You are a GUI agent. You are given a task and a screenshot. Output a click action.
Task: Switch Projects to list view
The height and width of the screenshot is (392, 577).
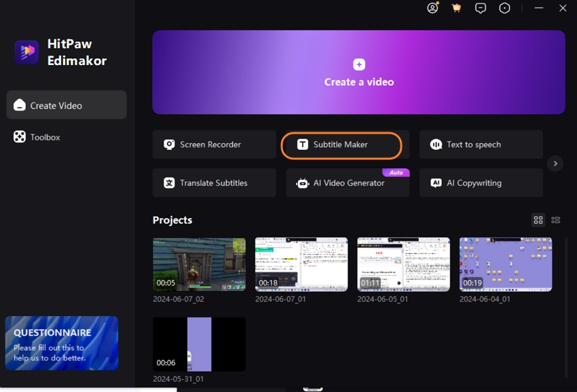[x=556, y=220]
